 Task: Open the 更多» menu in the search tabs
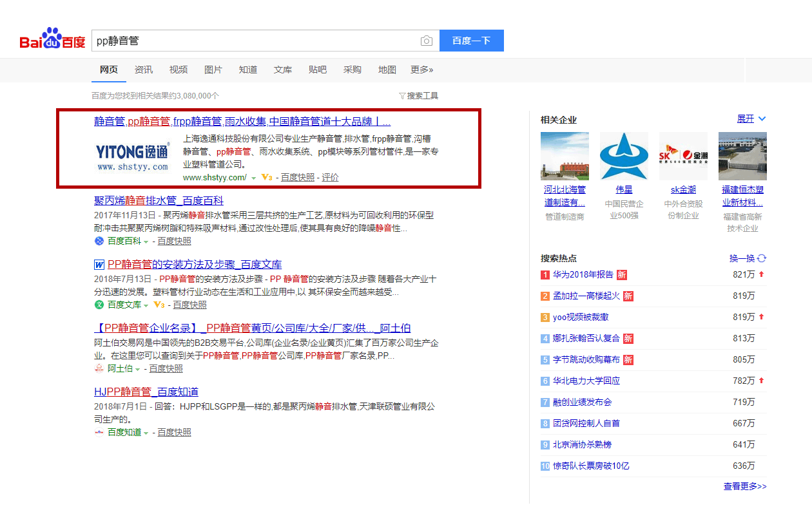tap(422, 70)
